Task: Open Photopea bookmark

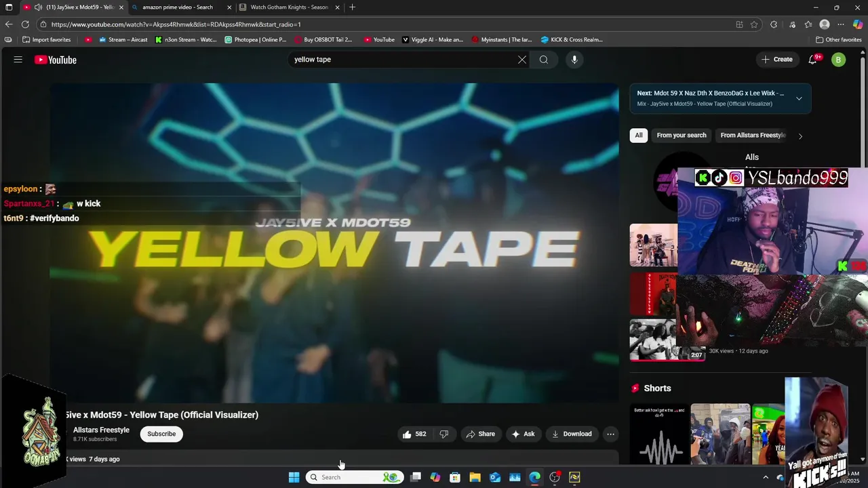Action: point(256,39)
